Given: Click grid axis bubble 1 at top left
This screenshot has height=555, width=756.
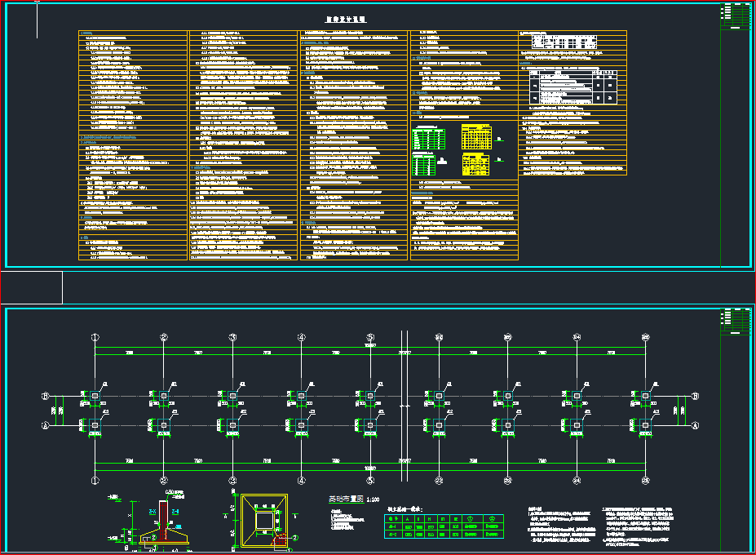Looking at the screenshot, I should point(95,337).
